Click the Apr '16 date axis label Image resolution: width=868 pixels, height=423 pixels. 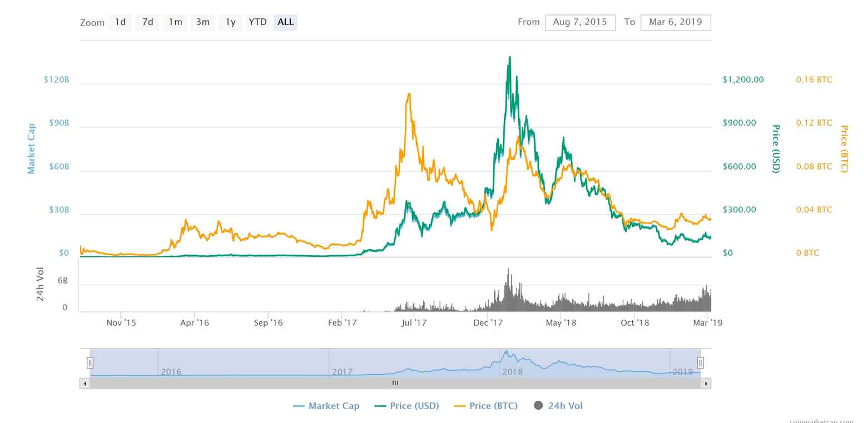(195, 322)
